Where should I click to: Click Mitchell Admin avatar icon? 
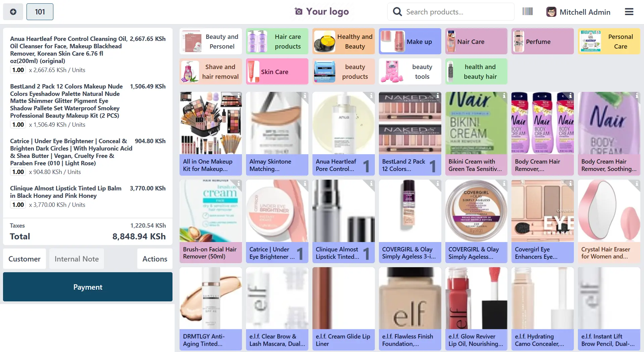pyautogui.click(x=551, y=12)
